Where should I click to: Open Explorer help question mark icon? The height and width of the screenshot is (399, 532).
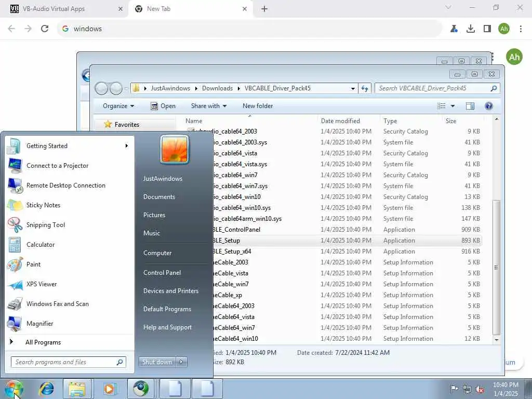click(x=488, y=106)
